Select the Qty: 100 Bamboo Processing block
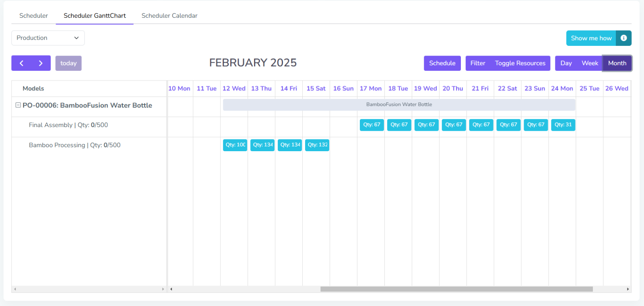This screenshot has width=644, height=306. pyautogui.click(x=235, y=145)
